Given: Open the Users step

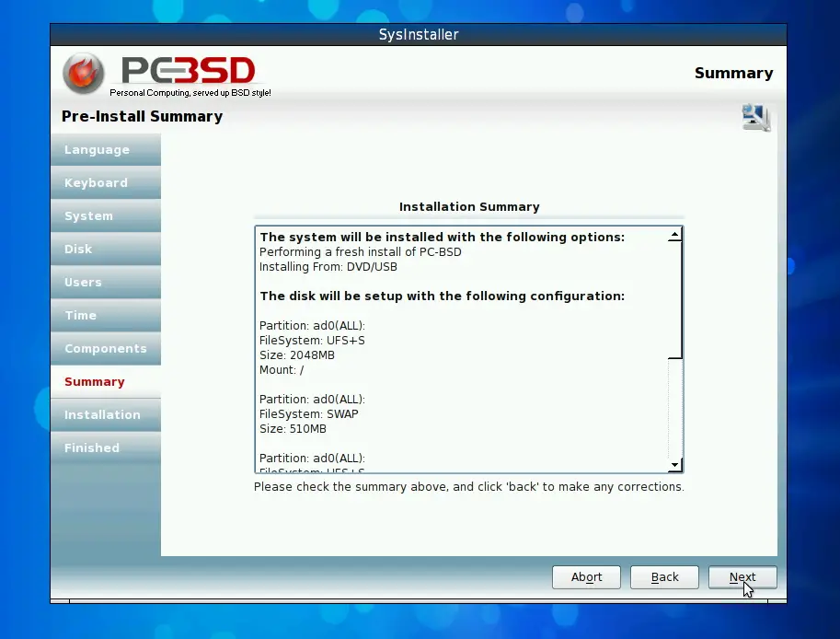Looking at the screenshot, I should 106,282.
